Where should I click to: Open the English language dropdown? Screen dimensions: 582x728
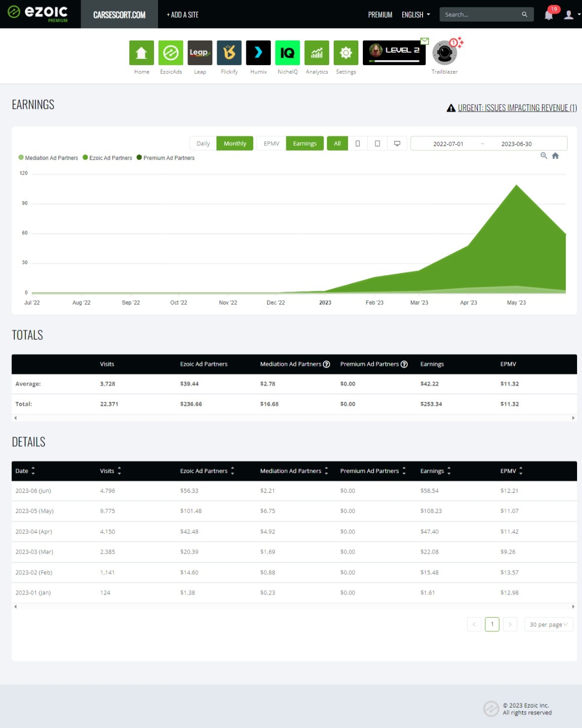(x=416, y=15)
